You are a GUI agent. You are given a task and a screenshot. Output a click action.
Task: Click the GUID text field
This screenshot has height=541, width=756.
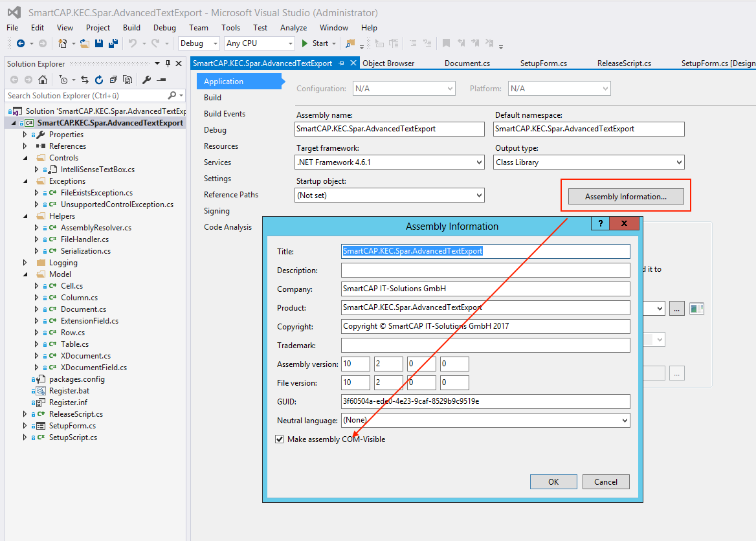[x=485, y=401]
